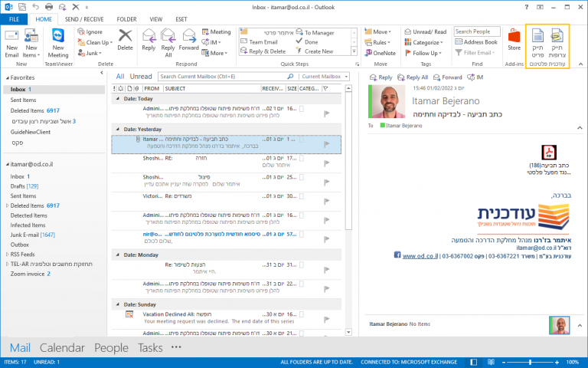The image size is (588, 368).
Task: Click Forward in the reading pane
Action: (448, 77)
